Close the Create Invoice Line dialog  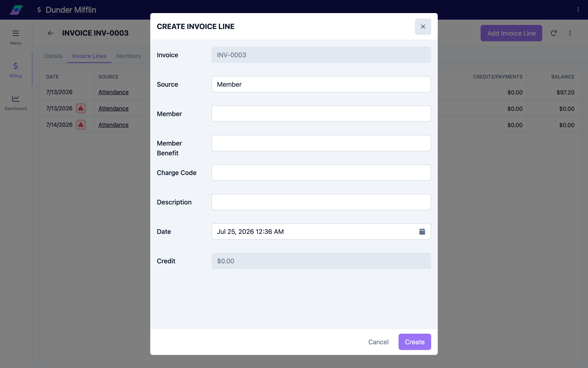[423, 27]
